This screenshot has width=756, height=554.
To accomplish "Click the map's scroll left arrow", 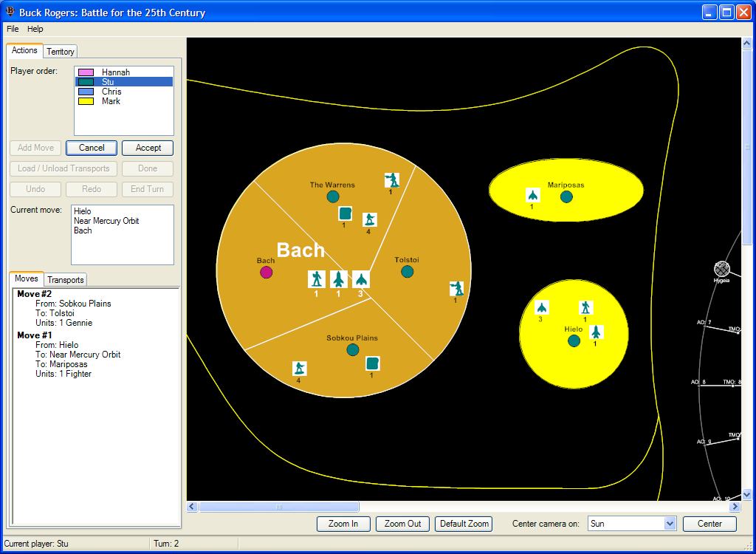I will tap(192, 507).
